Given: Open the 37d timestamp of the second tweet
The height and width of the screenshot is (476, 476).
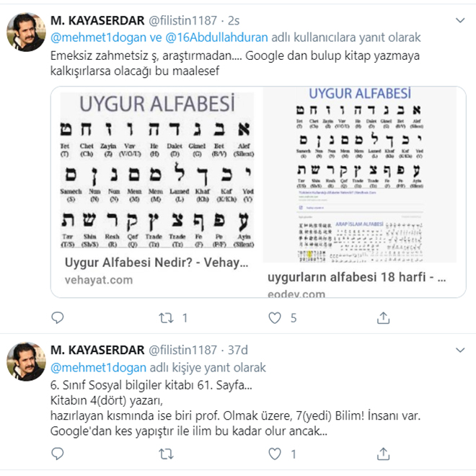Looking at the screenshot, I should [x=238, y=350].
